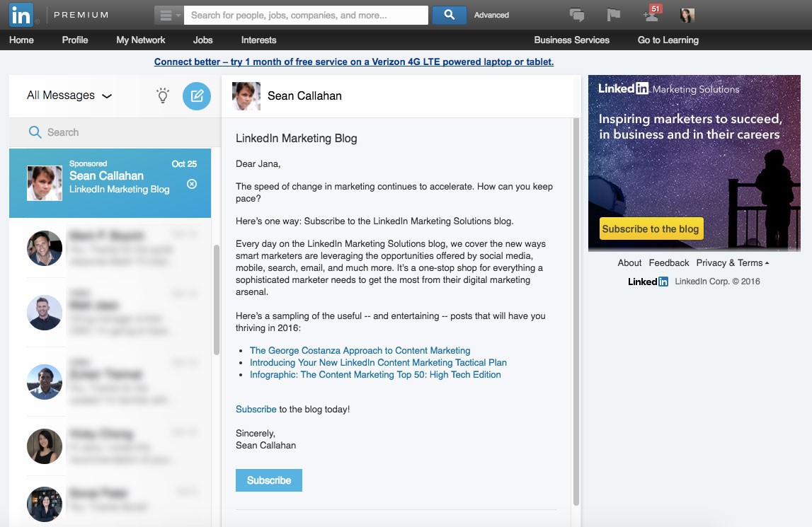Click the lightbulb suggestions icon above conversations

coord(162,96)
